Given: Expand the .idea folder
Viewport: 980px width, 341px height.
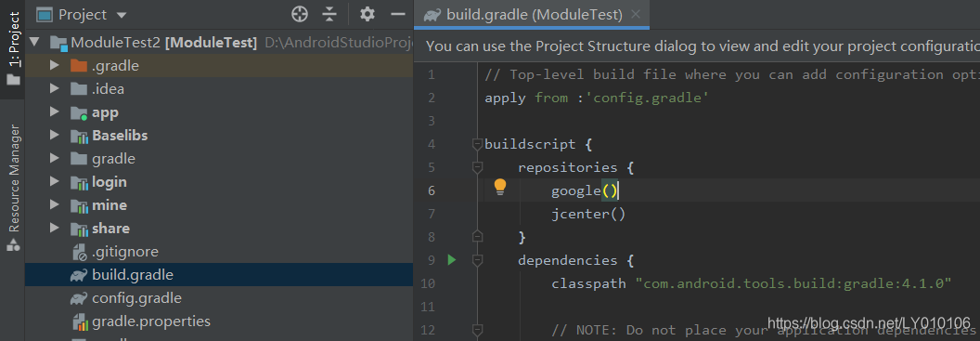Looking at the screenshot, I should [55, 89].
